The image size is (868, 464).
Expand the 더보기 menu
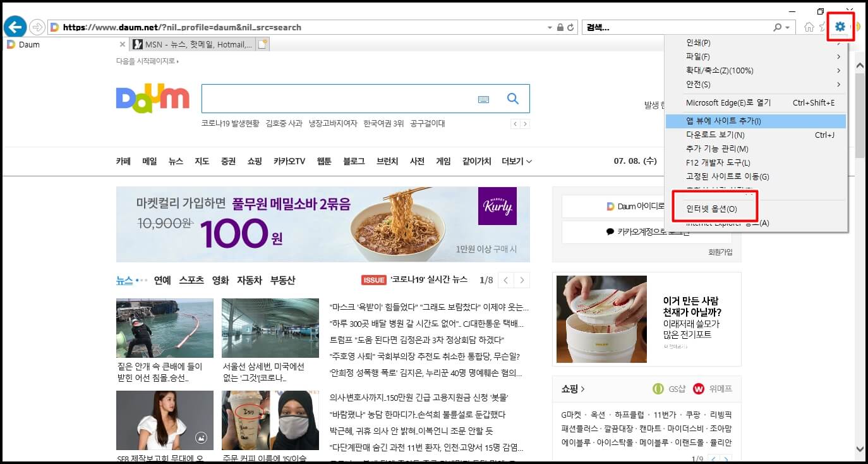517,161
